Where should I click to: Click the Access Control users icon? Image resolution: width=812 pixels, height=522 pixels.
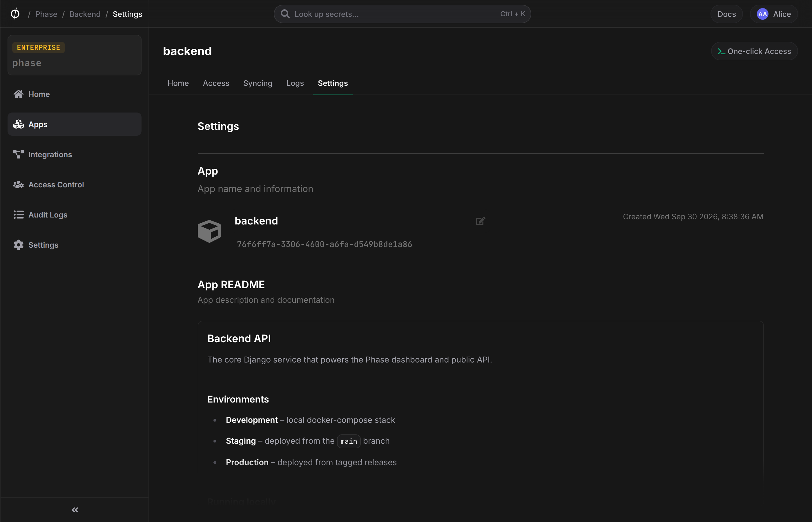click(19, 184)
